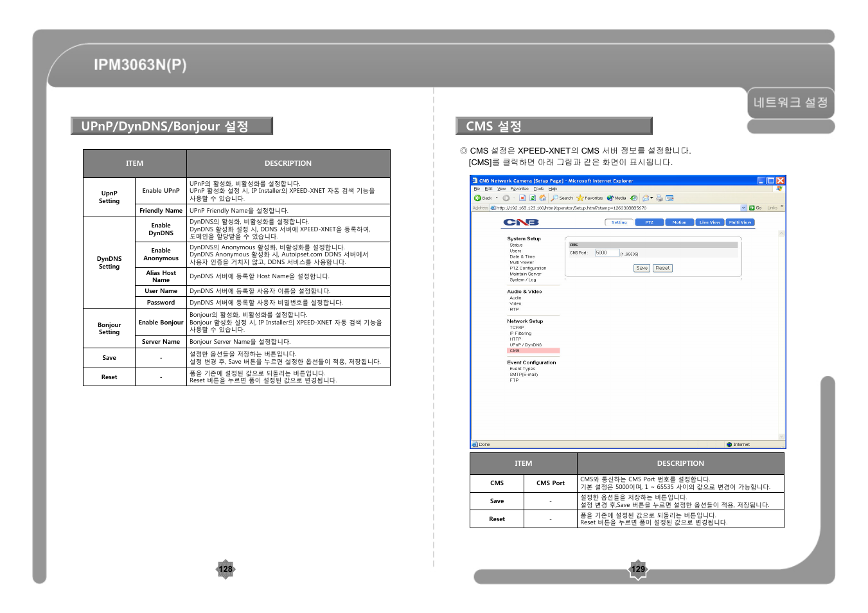The image size is (868, 613).
Task: Open PTZ Configuration link
Action: 527,268
